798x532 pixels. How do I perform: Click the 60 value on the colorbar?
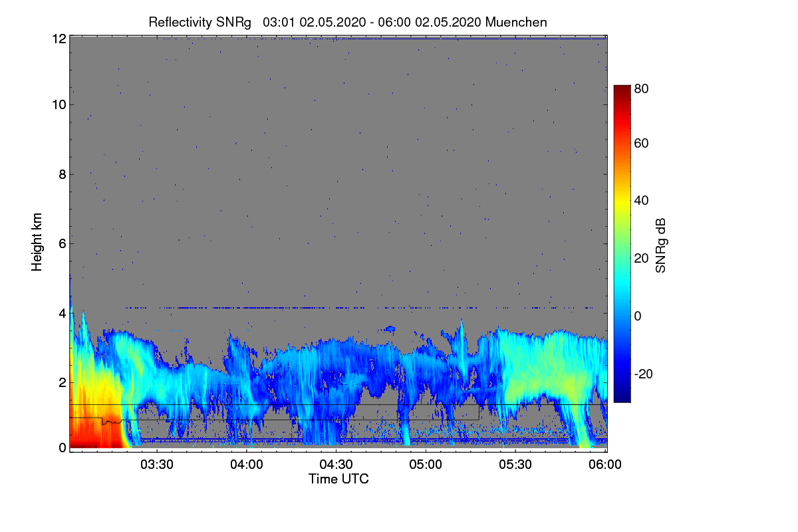pos(641,144)
